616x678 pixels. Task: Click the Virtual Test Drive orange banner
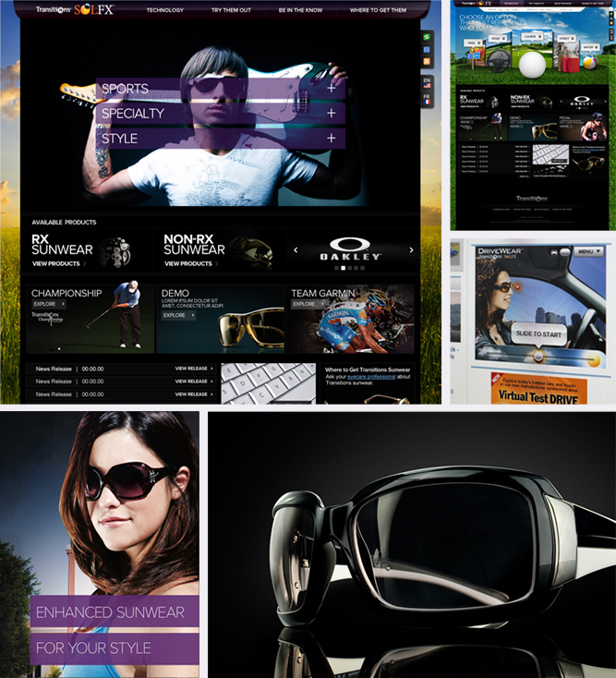[538, 389]
